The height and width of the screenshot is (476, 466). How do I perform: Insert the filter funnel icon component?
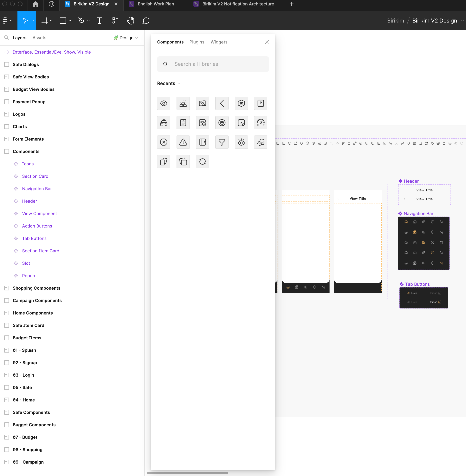pyautogui.click(x=222, y=142)
